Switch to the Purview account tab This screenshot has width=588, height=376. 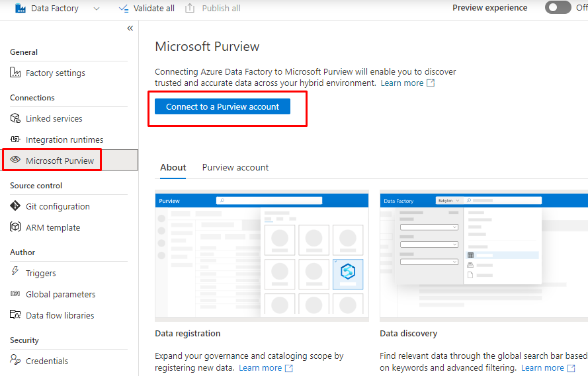point(235,168)
